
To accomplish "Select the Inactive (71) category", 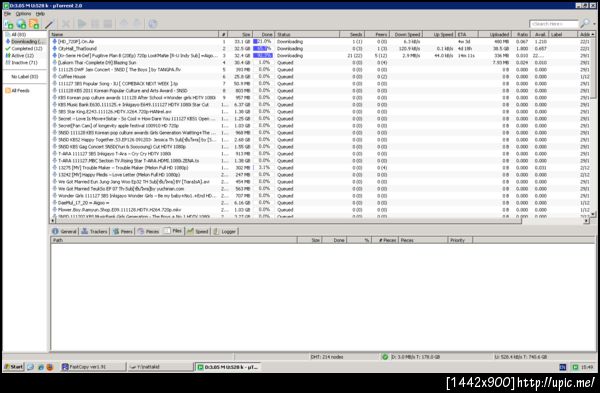I will (x=24, y=62).
